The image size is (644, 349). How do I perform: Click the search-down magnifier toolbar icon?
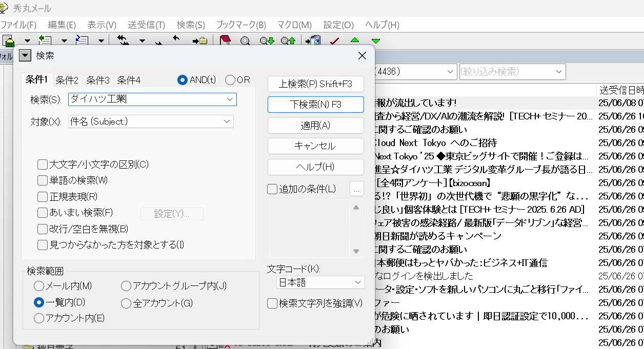pos(267,41)
